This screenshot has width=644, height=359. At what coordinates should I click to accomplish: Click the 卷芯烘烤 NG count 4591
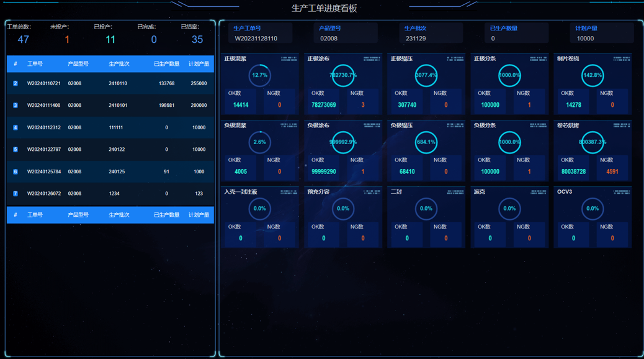pyautogui.click(x=612, y=171)
